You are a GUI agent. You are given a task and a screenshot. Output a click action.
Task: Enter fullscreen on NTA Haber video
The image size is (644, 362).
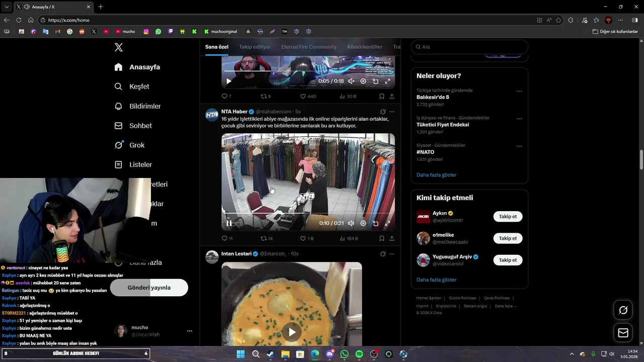click(387, 223)
